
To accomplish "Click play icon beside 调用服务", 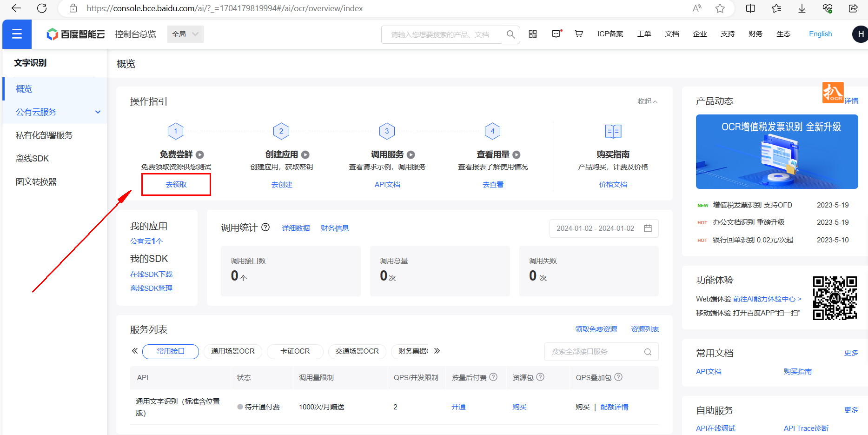I will 411,155.
